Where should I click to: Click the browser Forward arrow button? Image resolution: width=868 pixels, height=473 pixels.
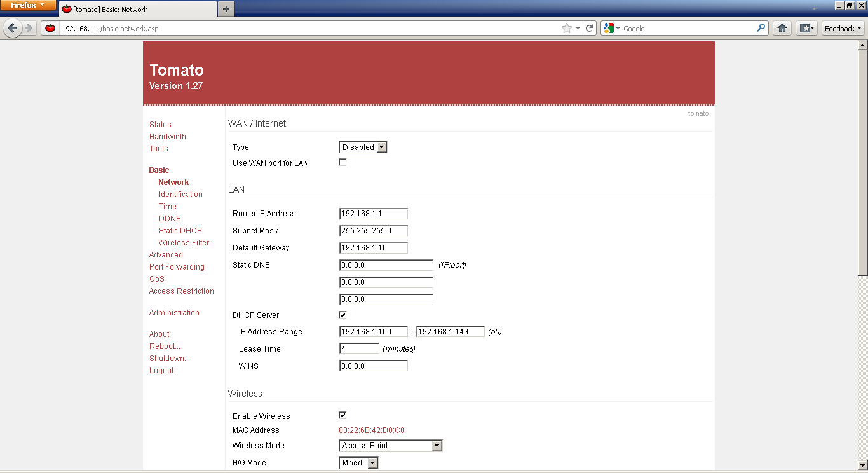coord(28,28)
